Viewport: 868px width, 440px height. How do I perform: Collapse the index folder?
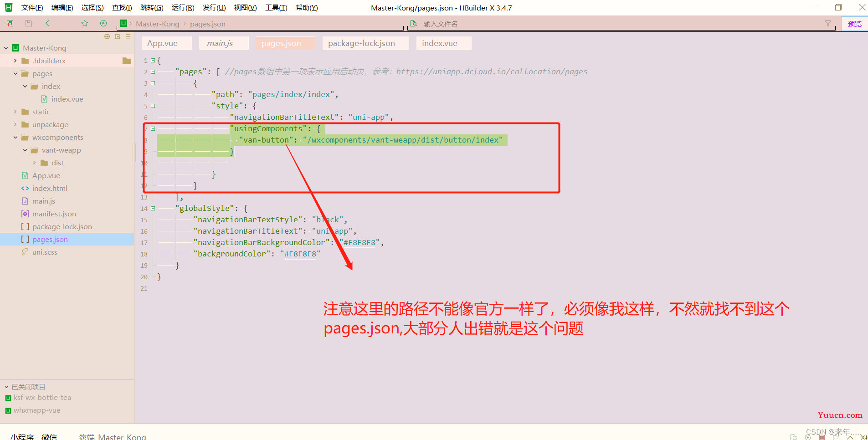tap(25, 86)
